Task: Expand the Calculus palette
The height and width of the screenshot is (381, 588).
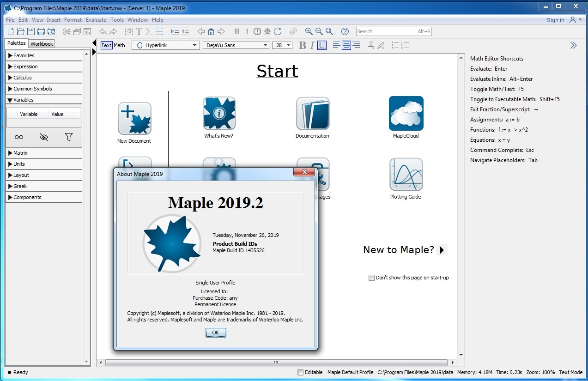Action: [44, 78]
